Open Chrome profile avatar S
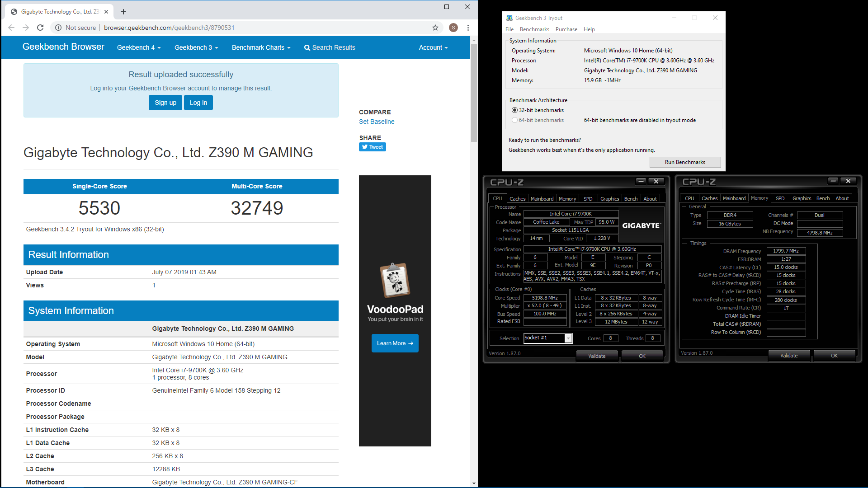 (453, 28)
